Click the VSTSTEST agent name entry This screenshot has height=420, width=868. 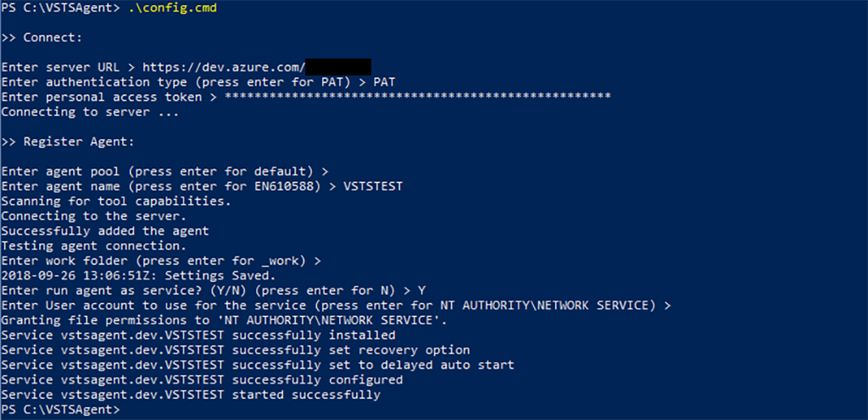click(x=372, y=186)
